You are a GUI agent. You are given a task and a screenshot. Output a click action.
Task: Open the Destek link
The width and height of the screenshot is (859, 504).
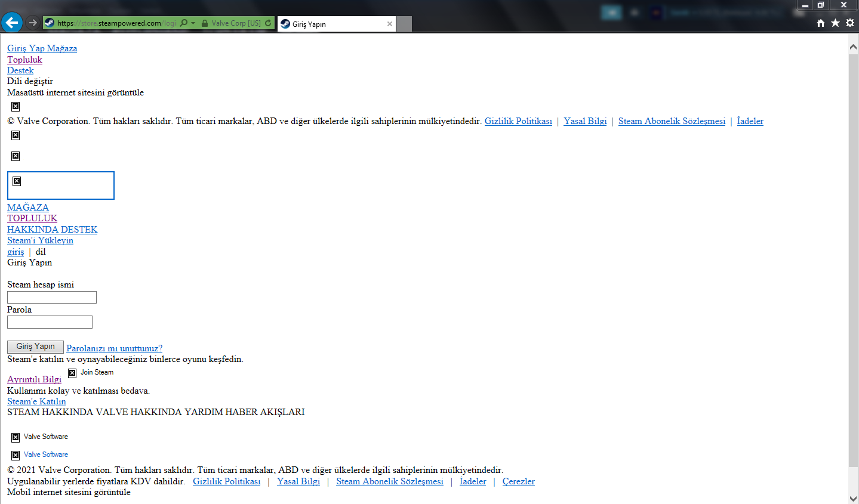(x=20, y=70)
